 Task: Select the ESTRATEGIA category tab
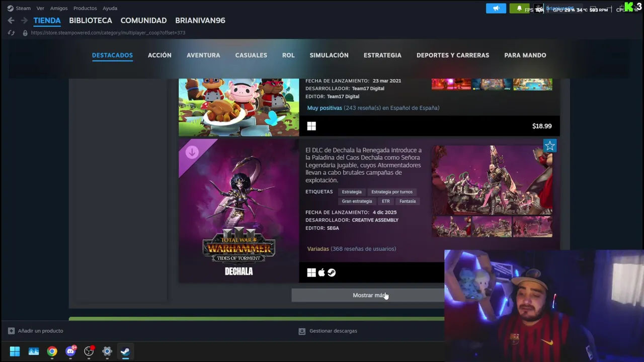[382, 55]
